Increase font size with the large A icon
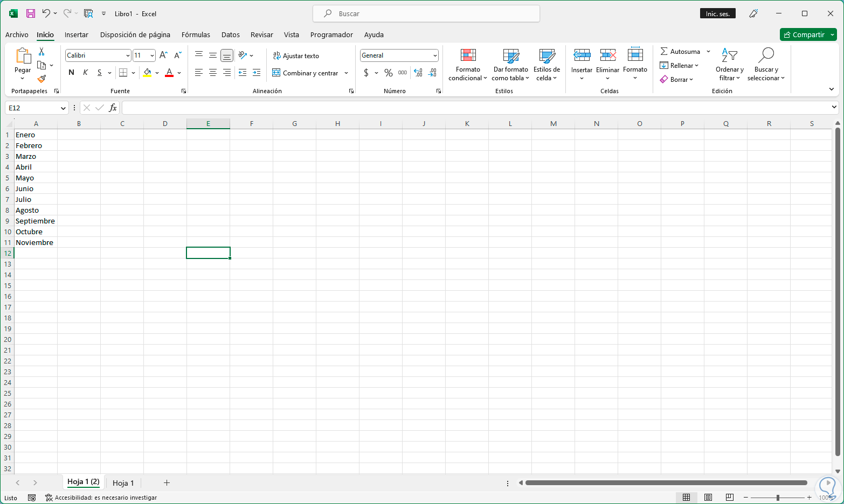The image size is (844, 504). (x=164, y=55)
